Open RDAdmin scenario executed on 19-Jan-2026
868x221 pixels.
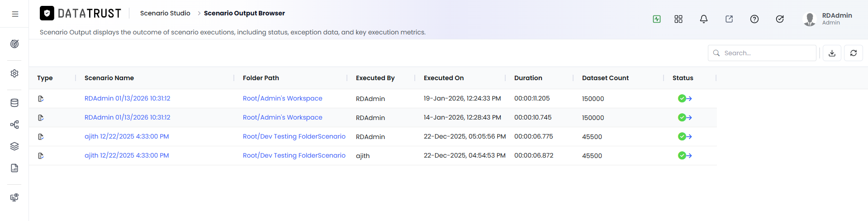point(128,98)
